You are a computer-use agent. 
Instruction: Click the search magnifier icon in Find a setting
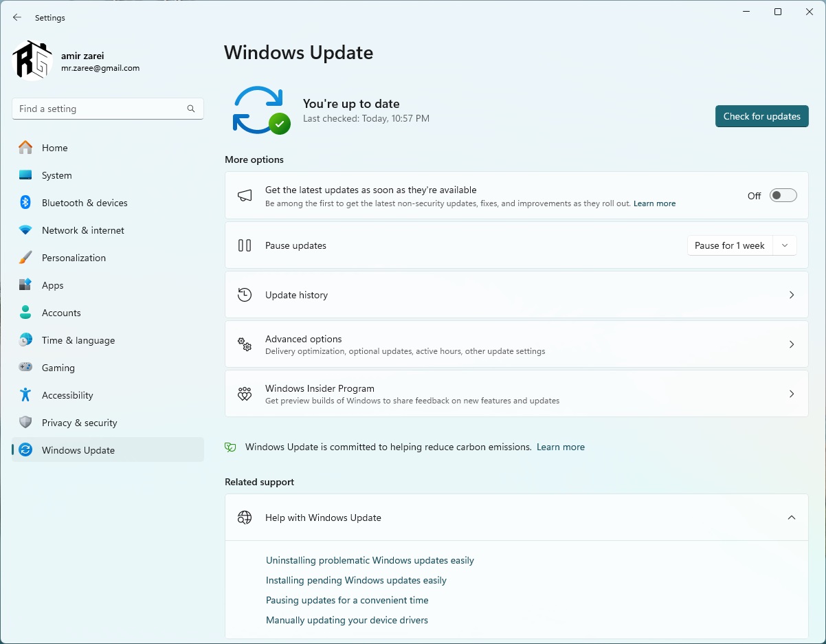point(191,109)
